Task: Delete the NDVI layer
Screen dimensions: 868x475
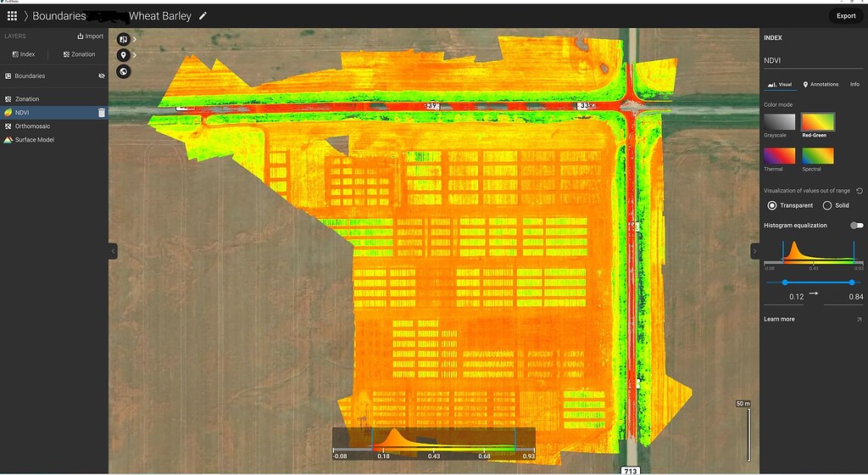Action: [102, 112]
